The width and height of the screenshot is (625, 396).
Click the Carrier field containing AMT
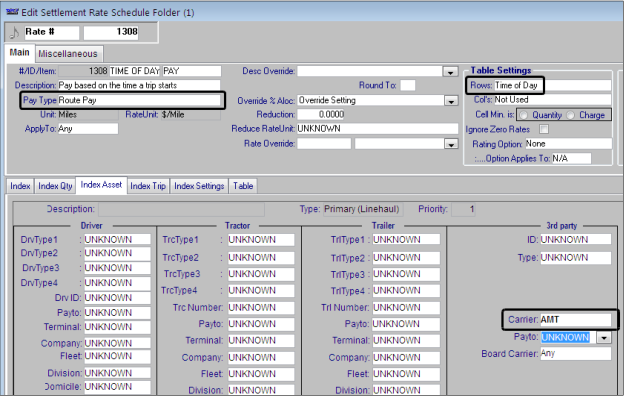[575, 320]
